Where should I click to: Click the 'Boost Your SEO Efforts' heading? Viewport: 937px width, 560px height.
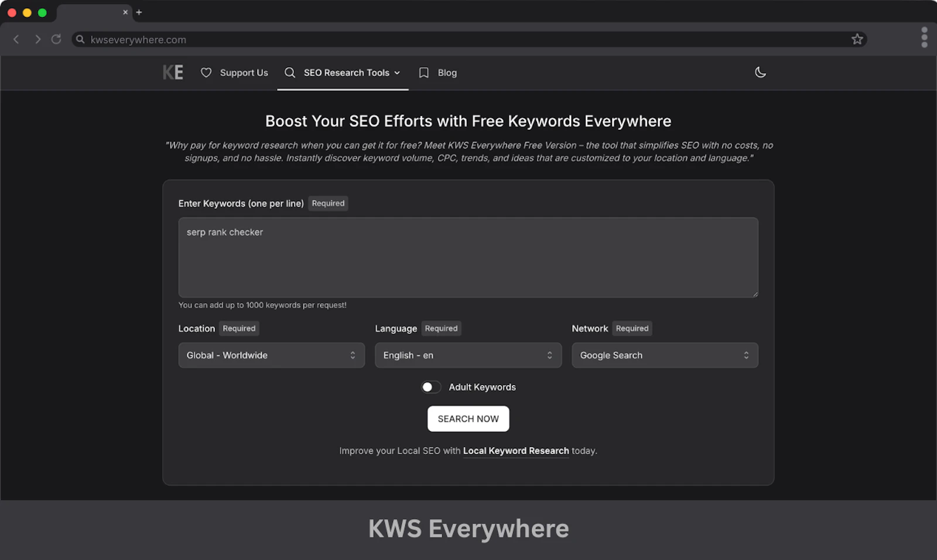point(468,121)
